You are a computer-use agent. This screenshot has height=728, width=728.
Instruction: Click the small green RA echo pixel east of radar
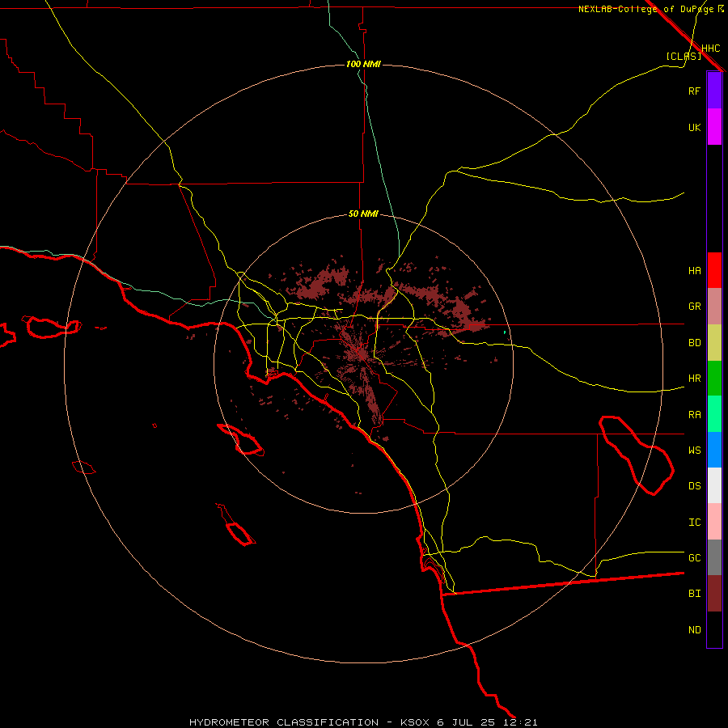click(x=504, y=332)
